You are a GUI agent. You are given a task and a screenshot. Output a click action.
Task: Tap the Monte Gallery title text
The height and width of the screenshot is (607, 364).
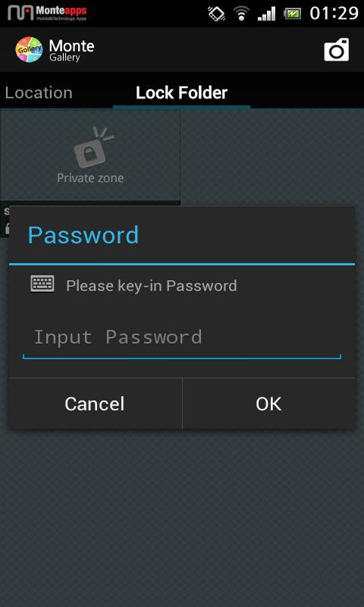pos(71,50)
